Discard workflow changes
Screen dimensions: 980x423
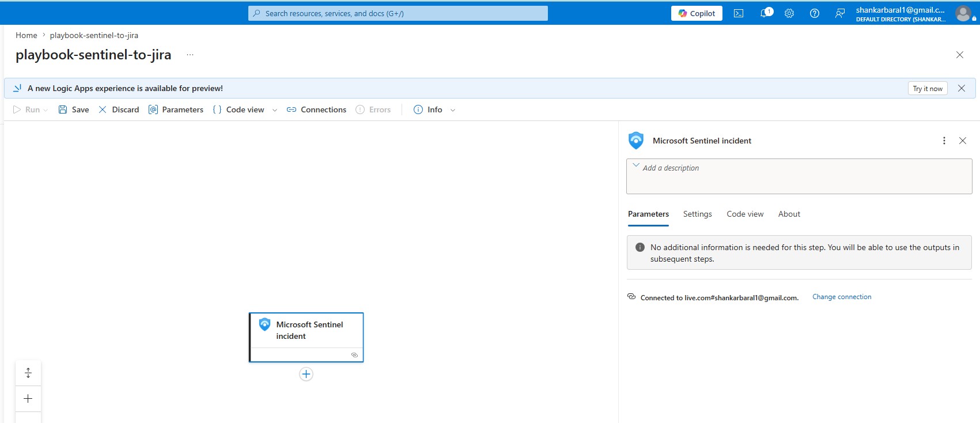click(119, 109)
